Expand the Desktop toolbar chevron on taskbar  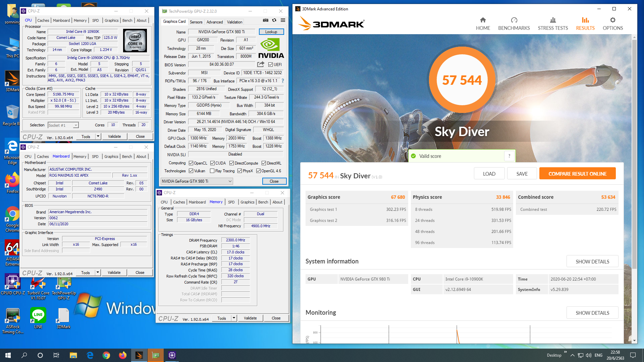(x=565, y=352)
